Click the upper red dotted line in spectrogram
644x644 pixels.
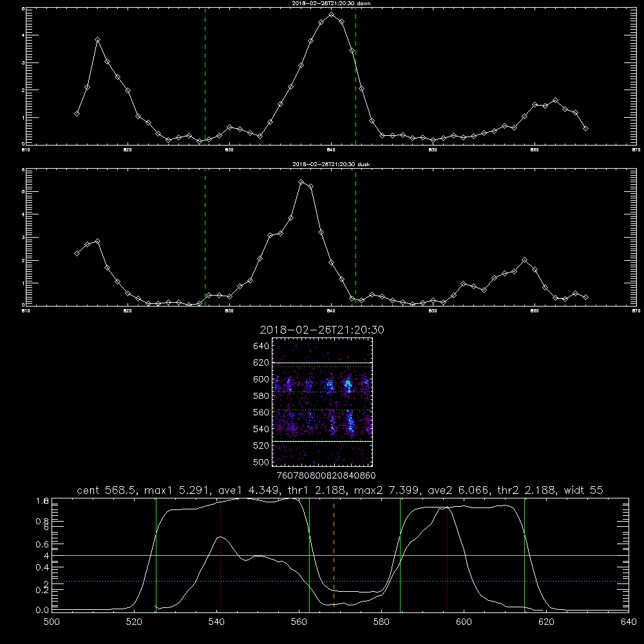click(x=323, y=383)
